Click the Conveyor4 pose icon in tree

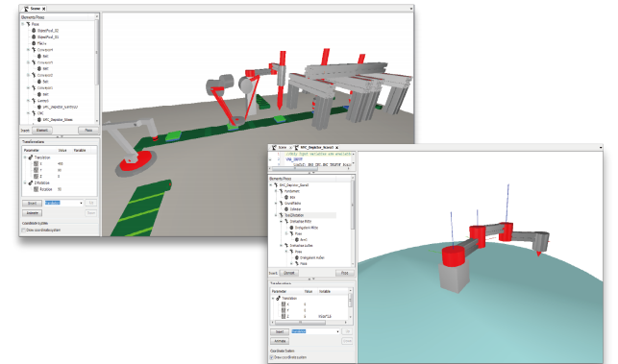point(34,50)
